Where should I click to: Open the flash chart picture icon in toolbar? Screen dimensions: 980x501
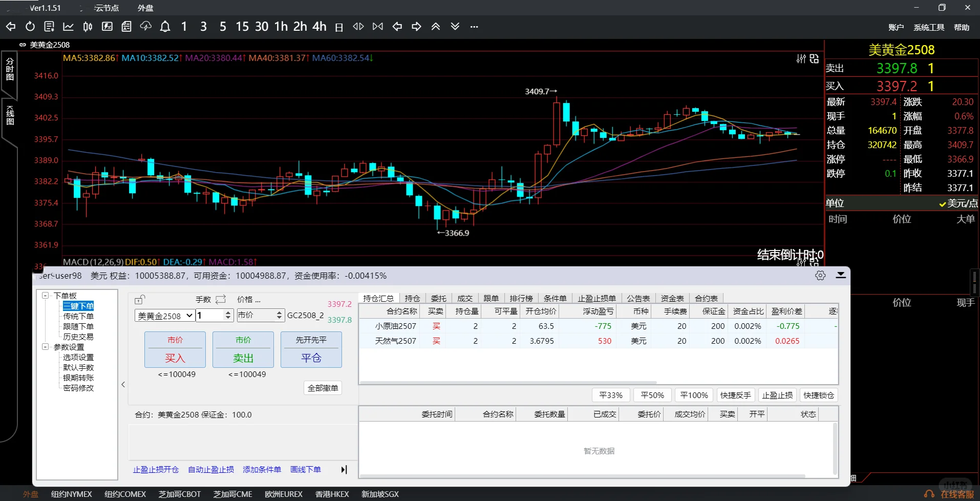click(107, 27)
